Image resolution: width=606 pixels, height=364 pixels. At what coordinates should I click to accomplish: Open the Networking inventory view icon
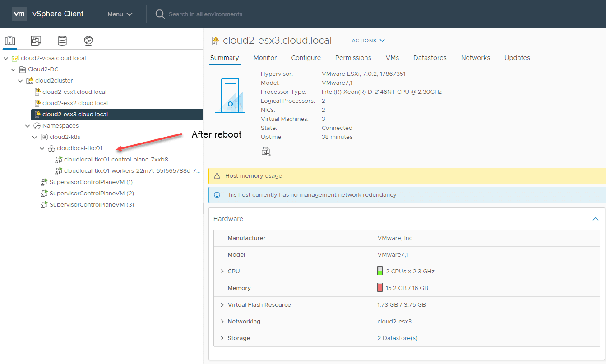(88, 41)
